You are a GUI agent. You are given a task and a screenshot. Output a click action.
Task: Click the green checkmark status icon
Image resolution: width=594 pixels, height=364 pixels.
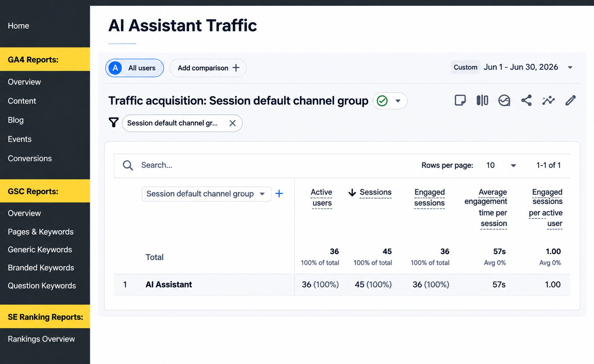click(382, 101)
